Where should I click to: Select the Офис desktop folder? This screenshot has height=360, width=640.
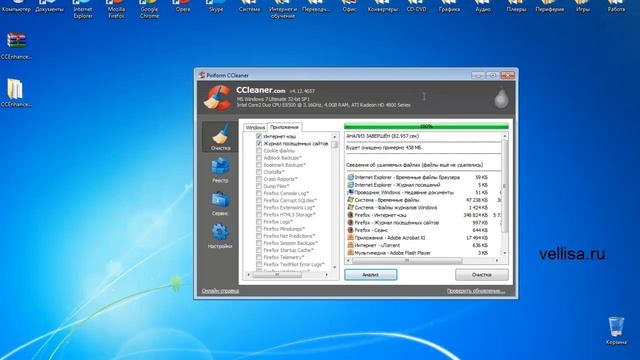[349, 7]
